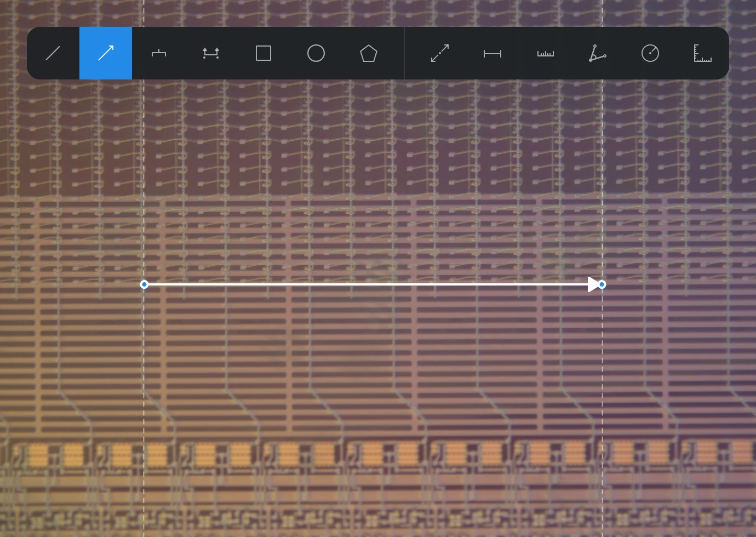Click the toolbar divider between tool groups
The image size is (756, 537).
[404, 53]
